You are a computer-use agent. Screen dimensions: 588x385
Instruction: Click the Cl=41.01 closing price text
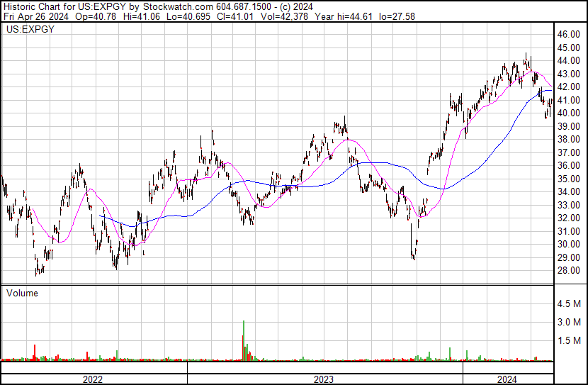[235, 16]
